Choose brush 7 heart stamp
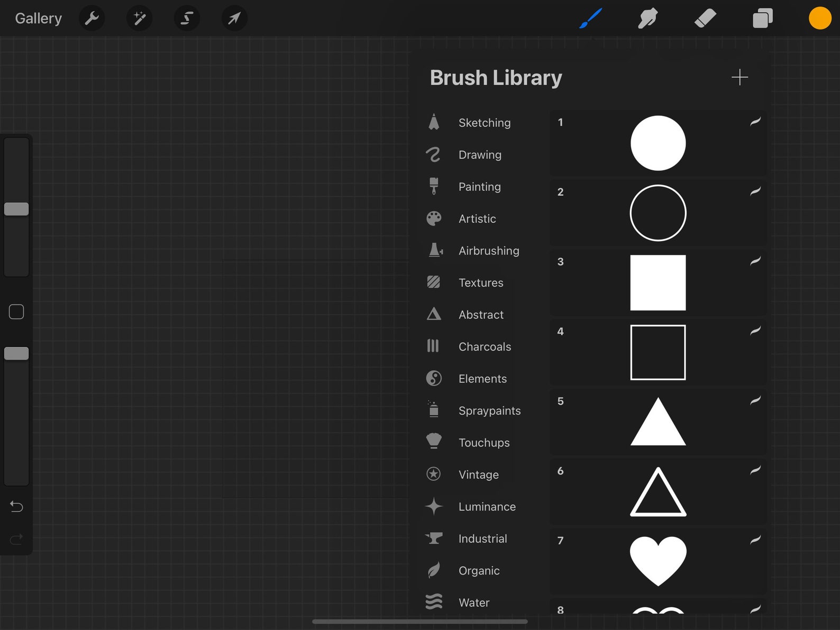 (658, 562)
